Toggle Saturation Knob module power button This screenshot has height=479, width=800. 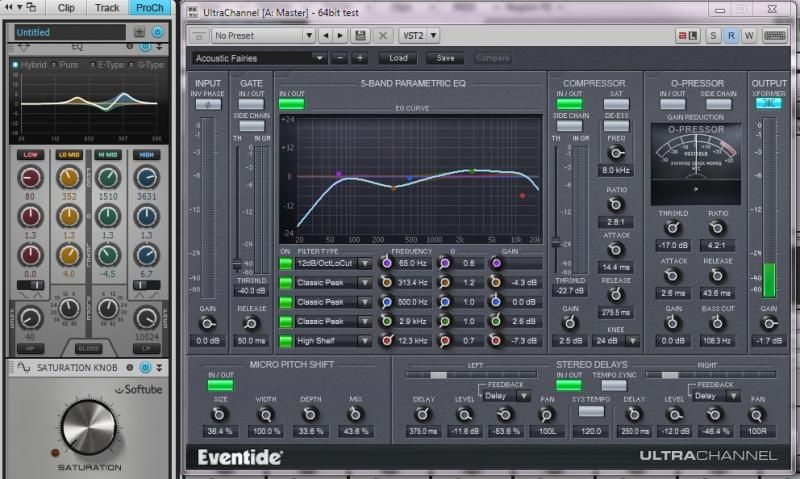tap(145, 367)
